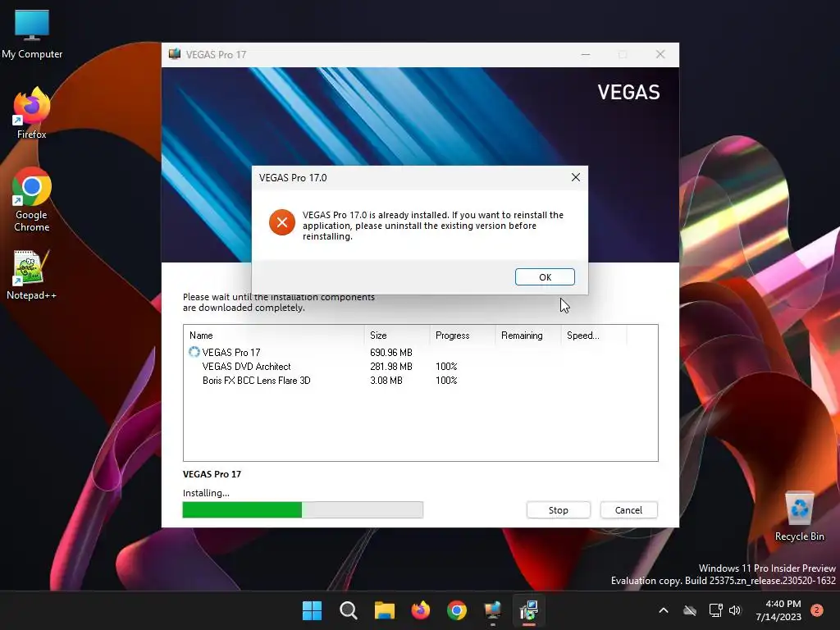The width and height of the screenshot is (840, 630).
Task: Close the VEGAS Pro 17 installer window
Action: click(660, 55)
